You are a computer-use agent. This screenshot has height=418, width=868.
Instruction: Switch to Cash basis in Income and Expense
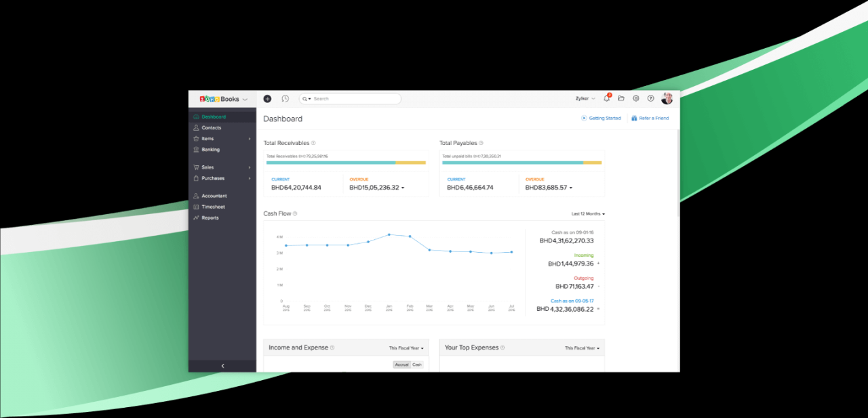pyautogui.click(x=416, y=364)
